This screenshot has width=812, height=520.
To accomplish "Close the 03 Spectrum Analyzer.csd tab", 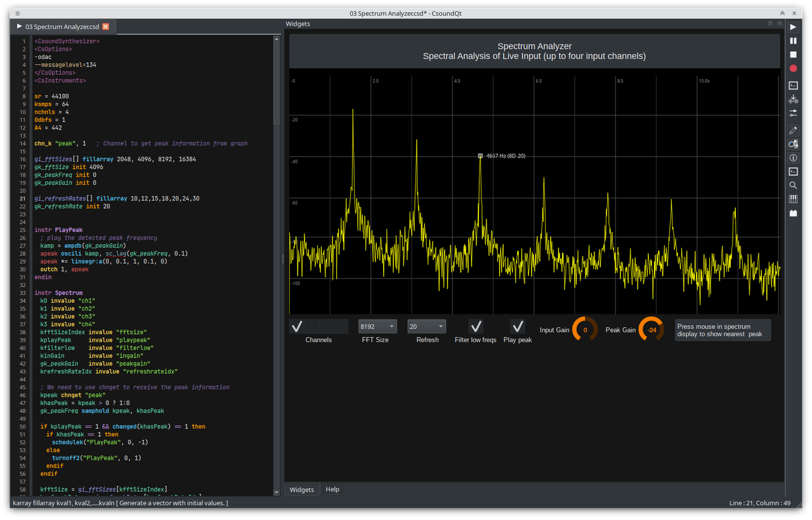I will (x=106, y=27).
